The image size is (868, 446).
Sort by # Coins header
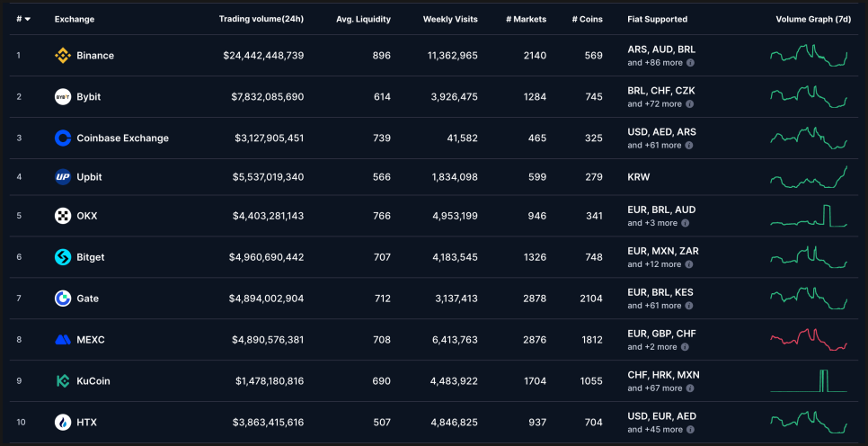coord(588,20)
